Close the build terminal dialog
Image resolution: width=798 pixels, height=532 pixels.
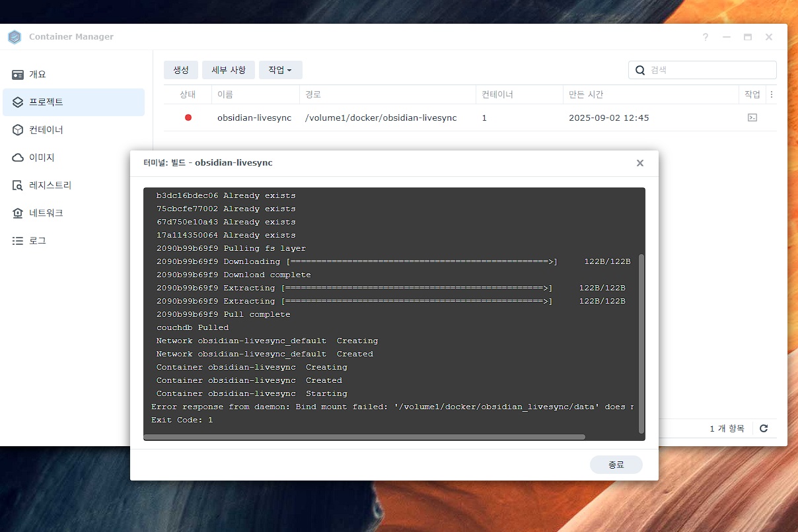[x=639, y=163]
